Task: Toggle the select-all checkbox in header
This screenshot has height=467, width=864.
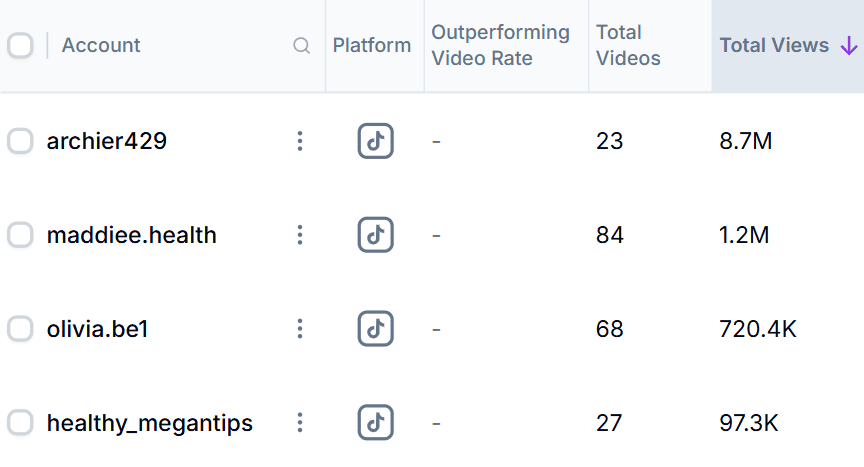Action: (20, 46)
